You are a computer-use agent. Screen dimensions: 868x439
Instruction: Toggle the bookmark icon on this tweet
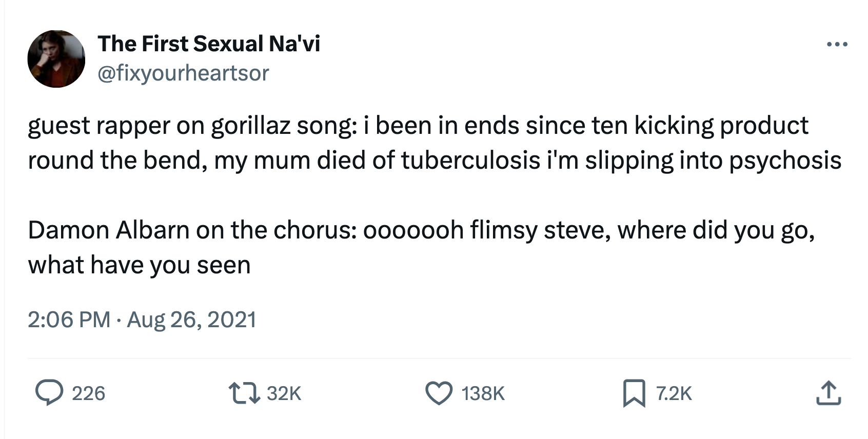(x=634, y=393)
